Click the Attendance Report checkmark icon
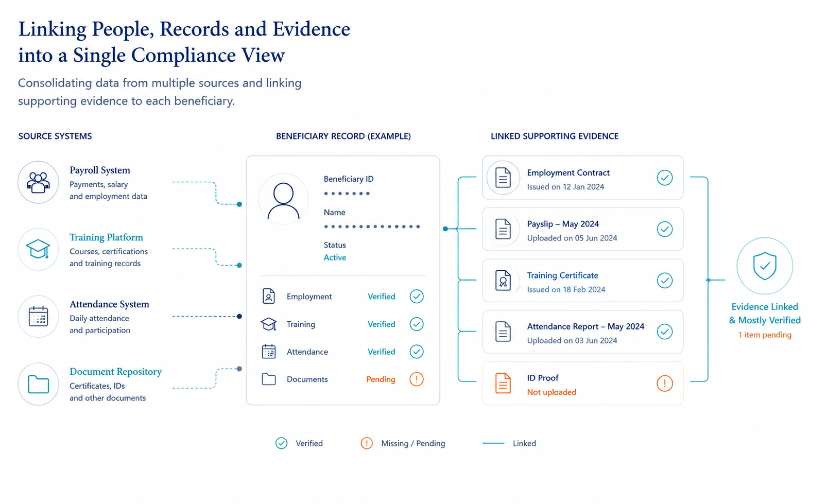 click(665, 332)
